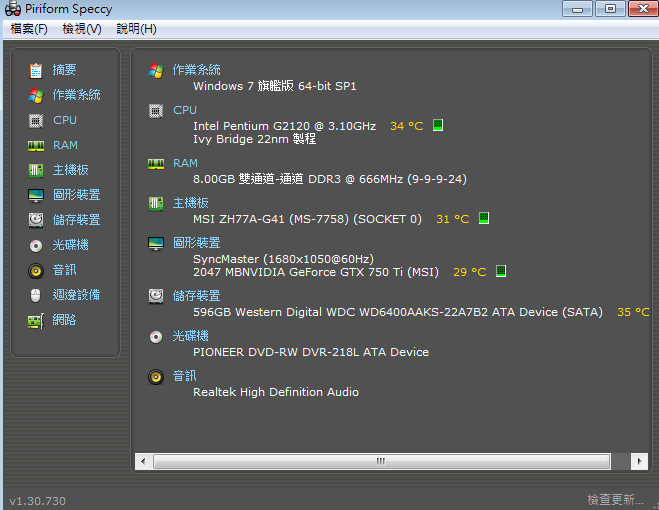659x510 pixels.
Task: Click the green CPU temperature indicator icon
Action: point(438,125)
